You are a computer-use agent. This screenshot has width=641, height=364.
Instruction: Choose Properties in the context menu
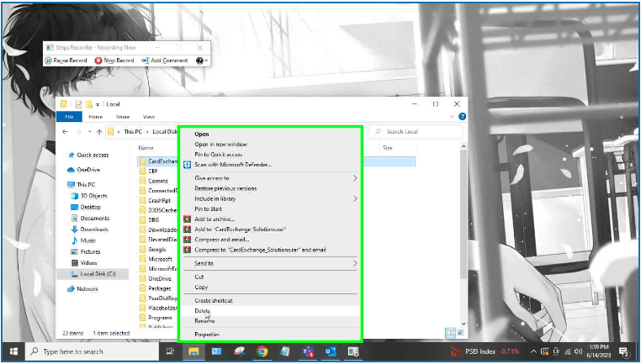[270, 335]
